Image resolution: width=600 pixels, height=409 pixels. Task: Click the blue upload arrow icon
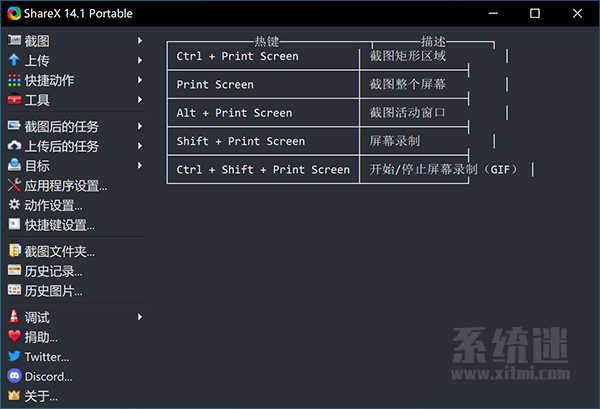point(14,60)
